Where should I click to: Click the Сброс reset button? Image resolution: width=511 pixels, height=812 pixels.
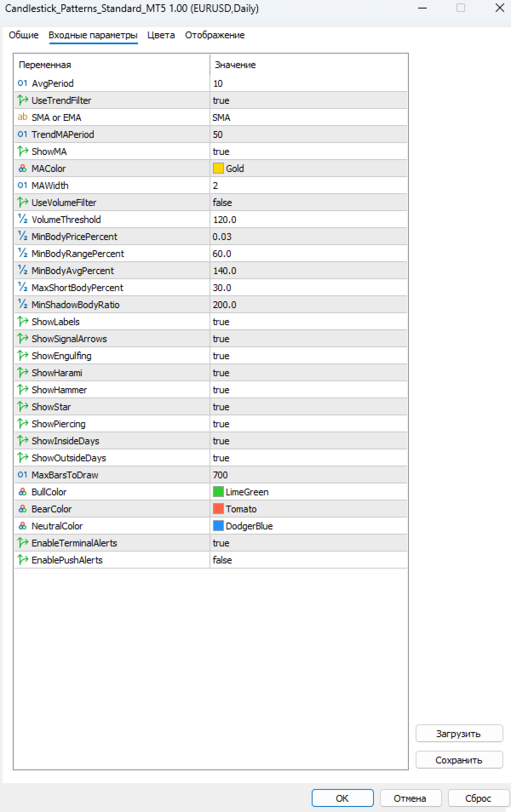tap(478, 798)
